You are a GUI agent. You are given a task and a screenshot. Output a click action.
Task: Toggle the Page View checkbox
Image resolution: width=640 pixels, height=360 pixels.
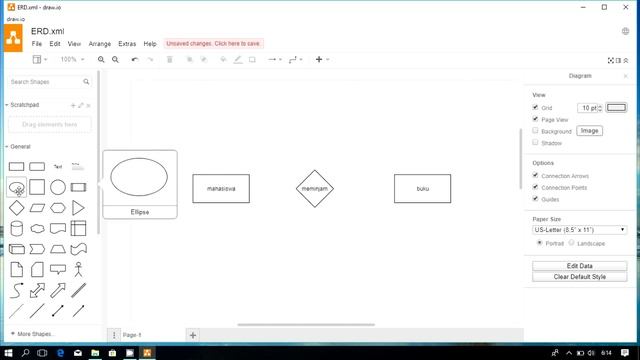[x=535, y=119]
